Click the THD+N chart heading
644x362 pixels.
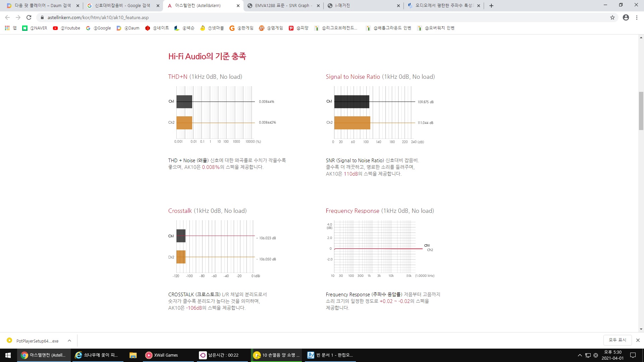[205, 77]
